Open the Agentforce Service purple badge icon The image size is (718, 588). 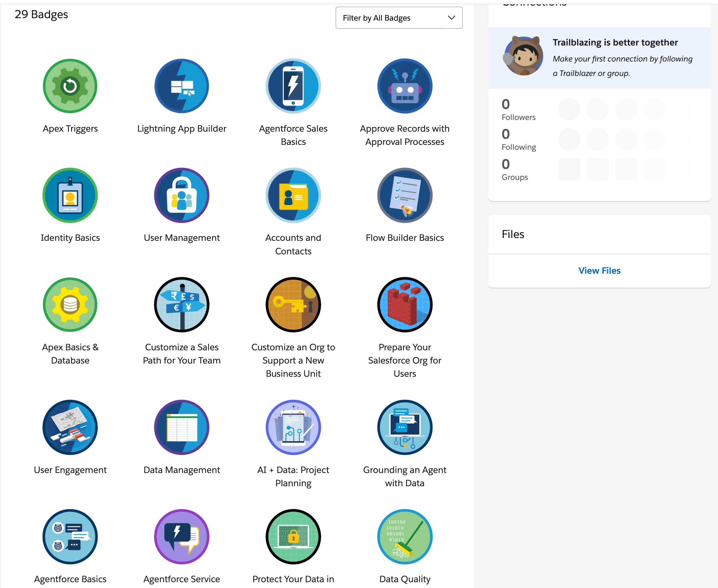[x=181, y=537]
